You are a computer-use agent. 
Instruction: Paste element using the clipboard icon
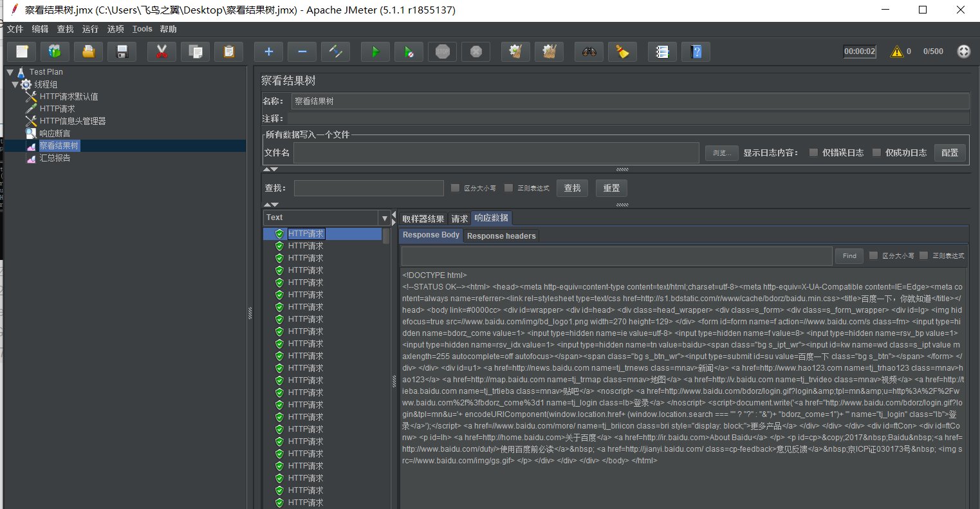(228, 51)
